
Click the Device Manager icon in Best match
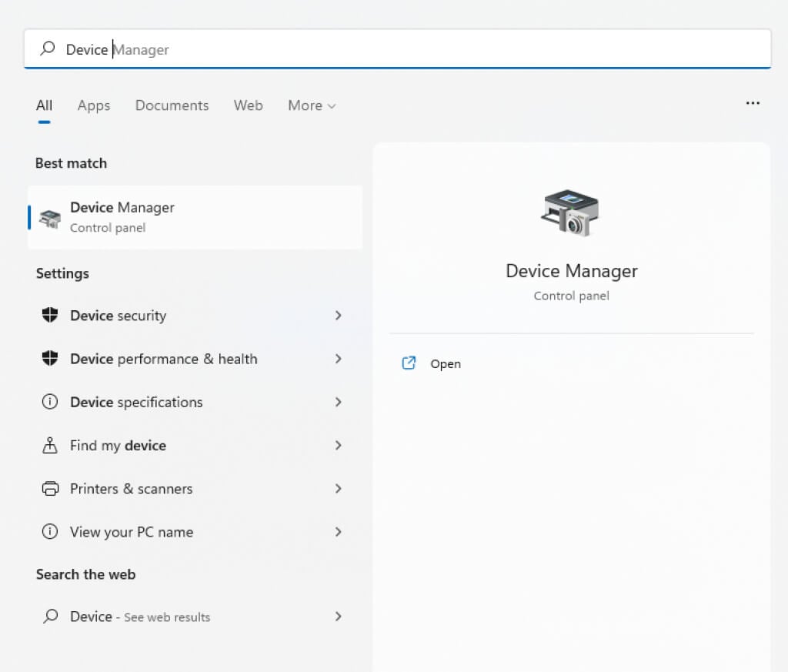point(50,218)
